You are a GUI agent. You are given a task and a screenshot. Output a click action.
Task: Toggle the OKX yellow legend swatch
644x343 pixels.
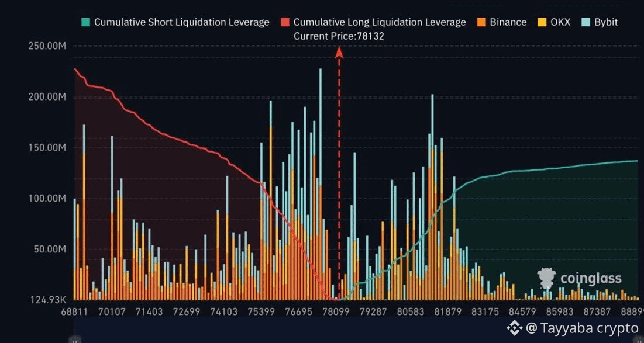(x=543, y=22)
